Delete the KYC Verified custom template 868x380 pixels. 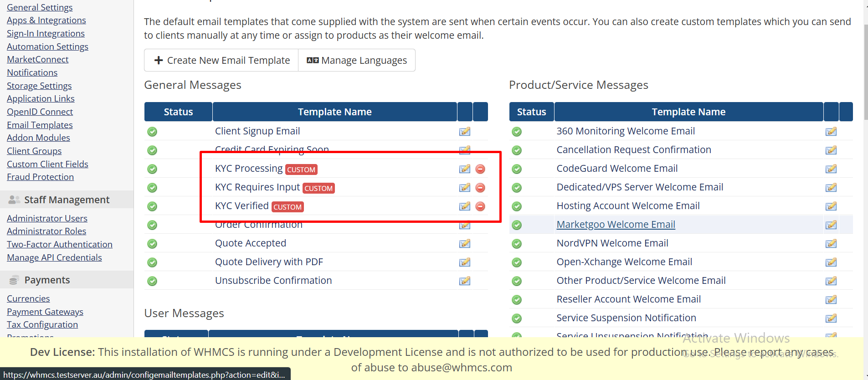point(480,206)
